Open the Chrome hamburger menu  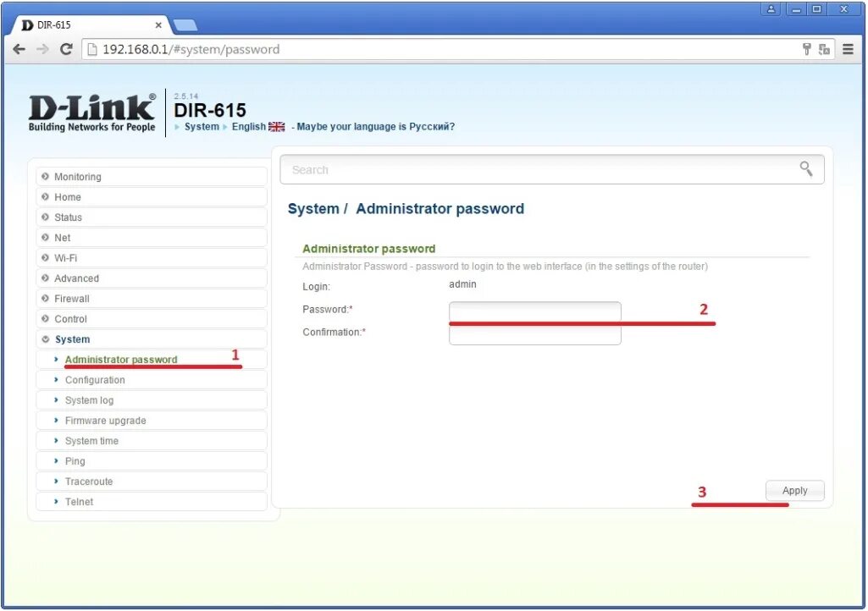click(x=848, y=49)
